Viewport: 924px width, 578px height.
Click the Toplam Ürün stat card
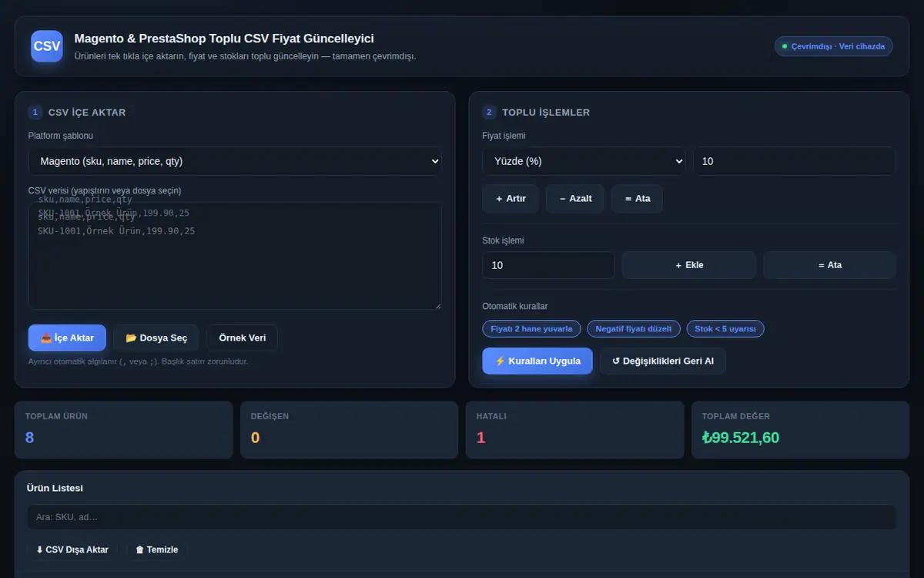[123, 429]
